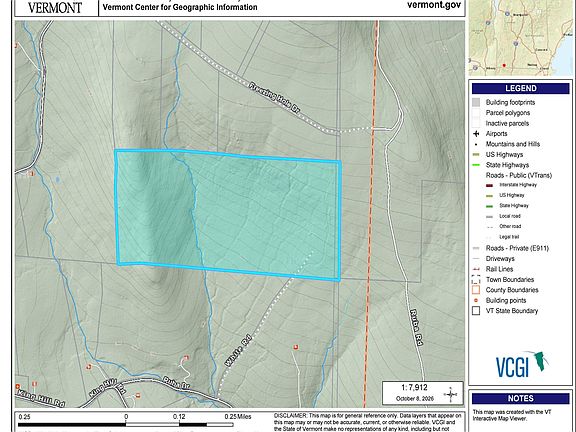Click the Building footprints gray legend swatch

(x=476, y=102)
